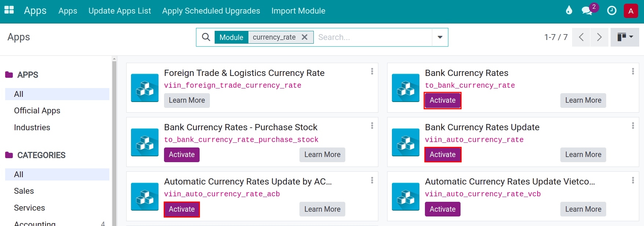This screenshot has height=226, width=644.
Task: Activate the Bank Currency Rates module
Action: [x=443, y=100]
